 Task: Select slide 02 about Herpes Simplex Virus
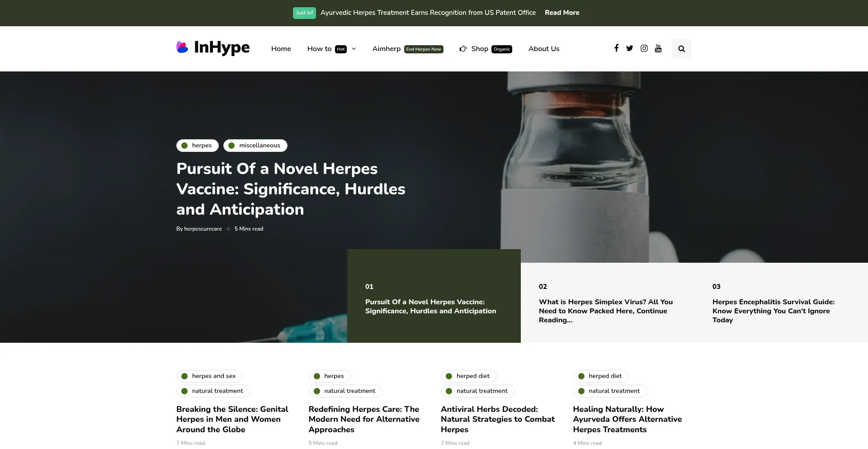606,311
